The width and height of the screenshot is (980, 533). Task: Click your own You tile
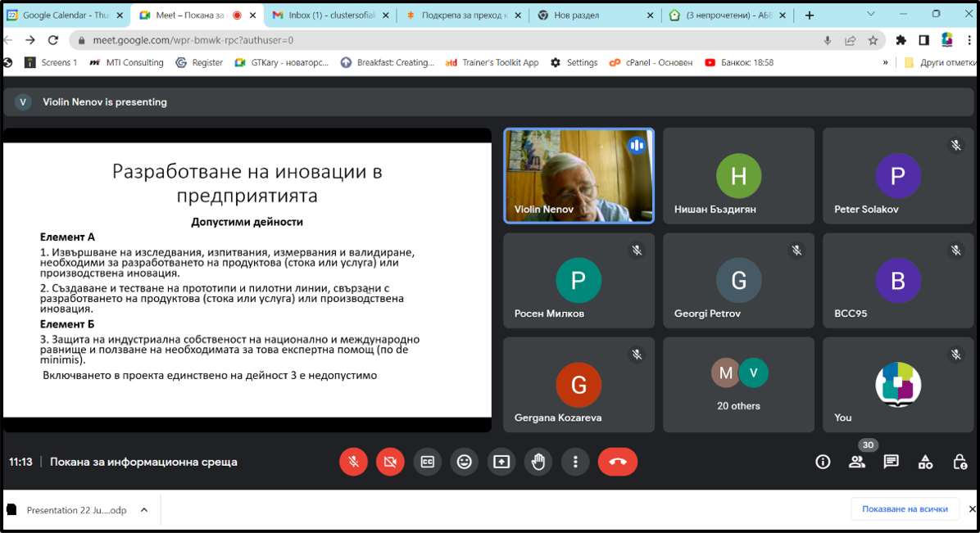point(898,385)
